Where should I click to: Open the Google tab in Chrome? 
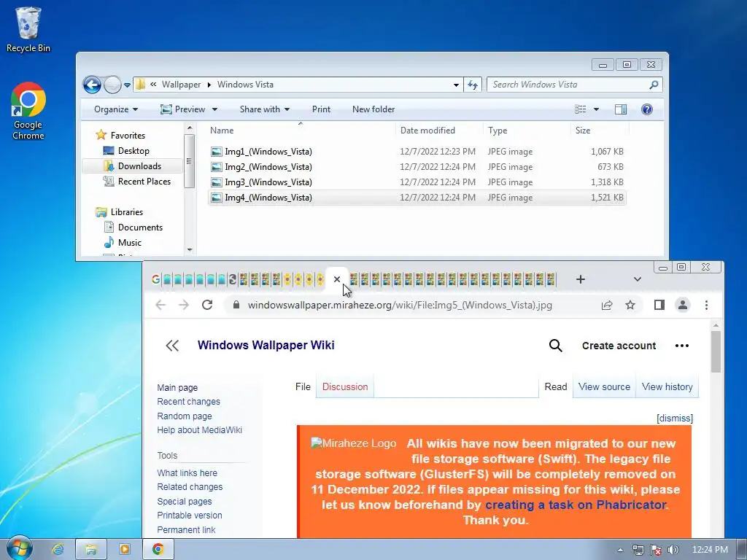[x=156, y=279]
